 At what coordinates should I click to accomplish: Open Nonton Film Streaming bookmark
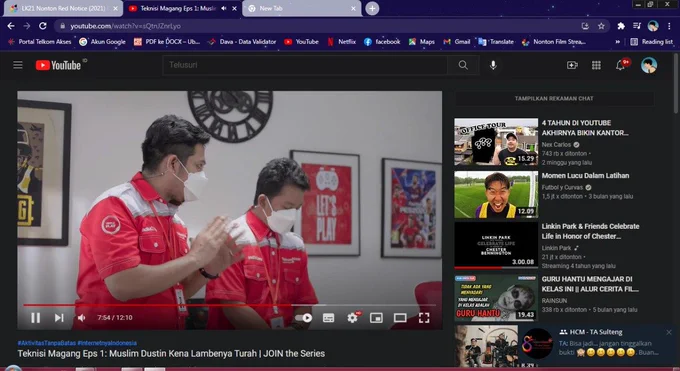[554, 42]
